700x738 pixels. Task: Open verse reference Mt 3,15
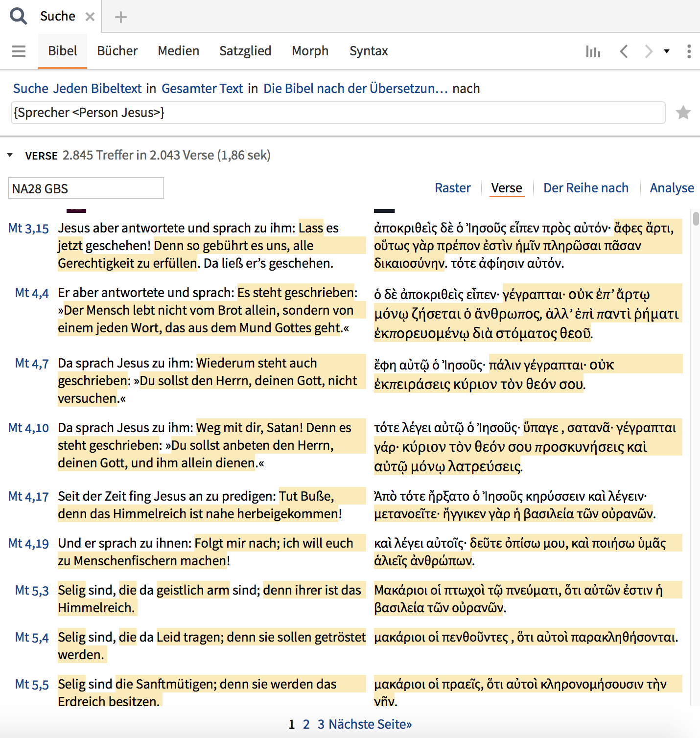[x=28, y=229]
